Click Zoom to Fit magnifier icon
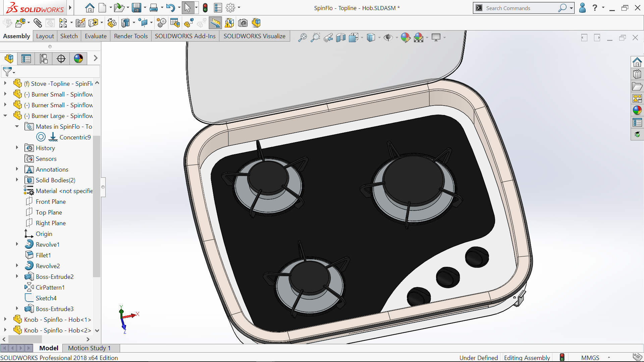Viewport: 644px width, 362px height. click(x=302, y=38)
